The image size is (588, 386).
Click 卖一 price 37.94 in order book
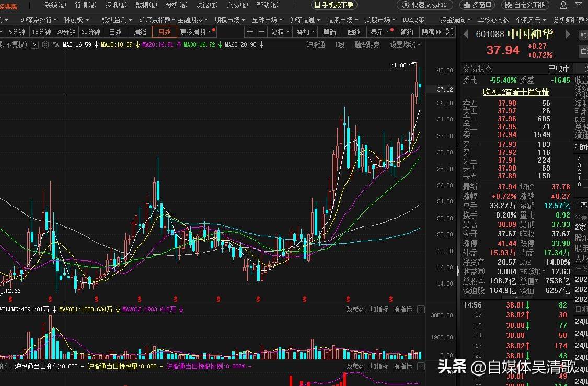click(x=507, y=134)
